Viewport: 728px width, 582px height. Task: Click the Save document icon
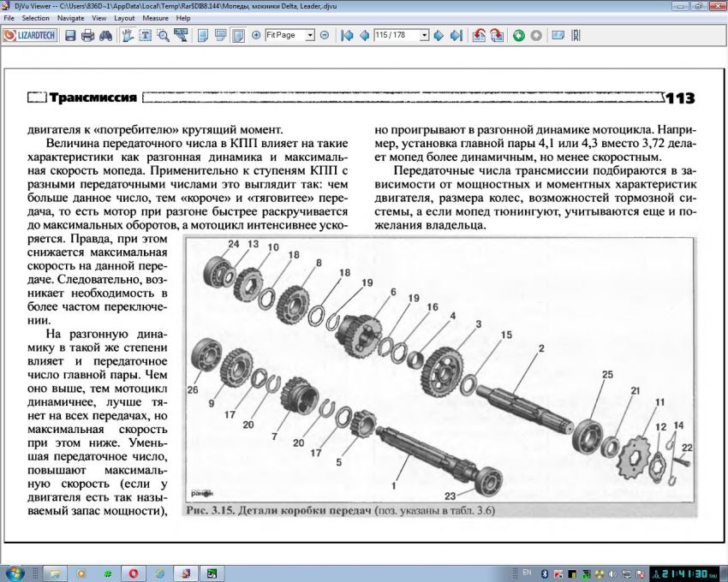(70, 36)
